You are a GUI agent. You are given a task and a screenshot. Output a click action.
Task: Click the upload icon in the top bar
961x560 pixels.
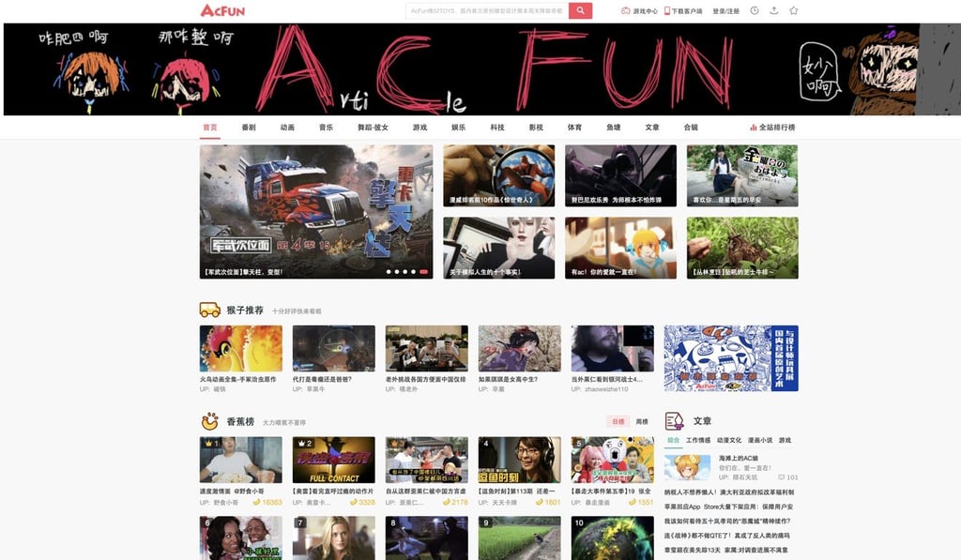point(773,11)
